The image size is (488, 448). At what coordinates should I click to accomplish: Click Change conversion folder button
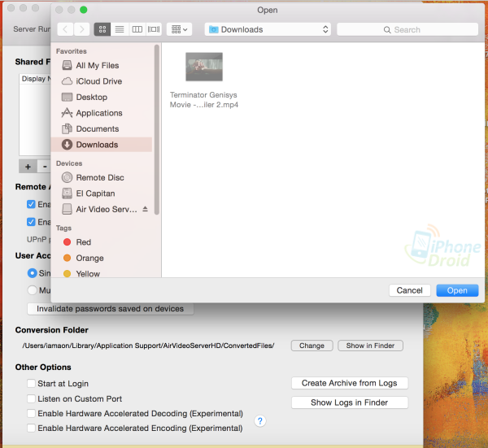(312, 346)
